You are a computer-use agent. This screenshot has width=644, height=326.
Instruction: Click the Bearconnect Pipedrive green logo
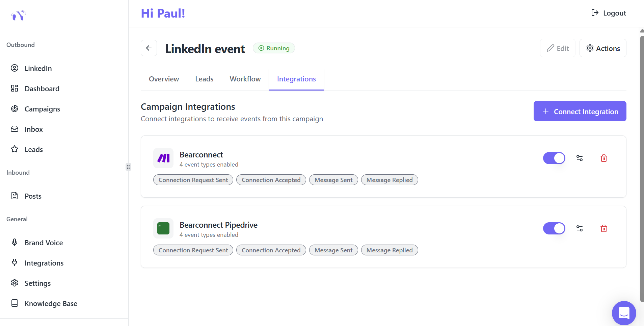point(163,228)
